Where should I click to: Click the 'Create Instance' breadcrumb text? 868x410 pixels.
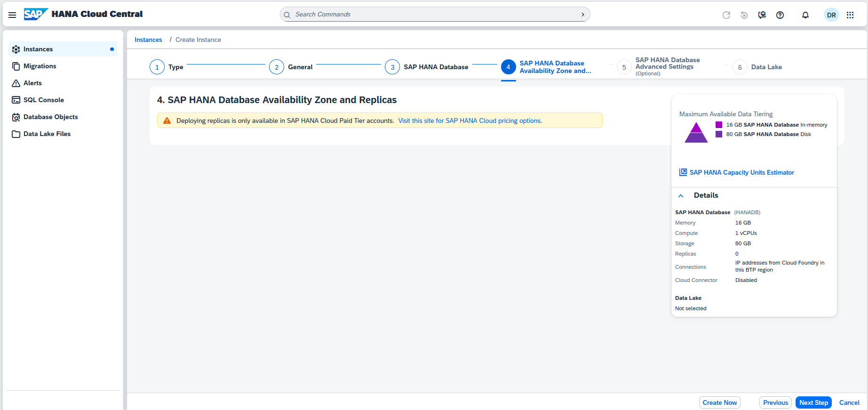pos(198,40)
